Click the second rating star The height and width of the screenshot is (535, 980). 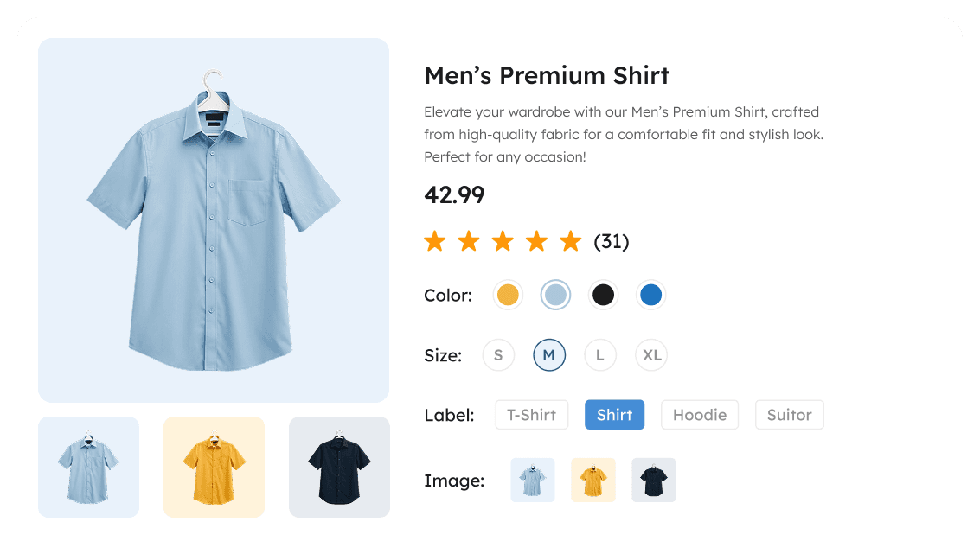point(469,241)
